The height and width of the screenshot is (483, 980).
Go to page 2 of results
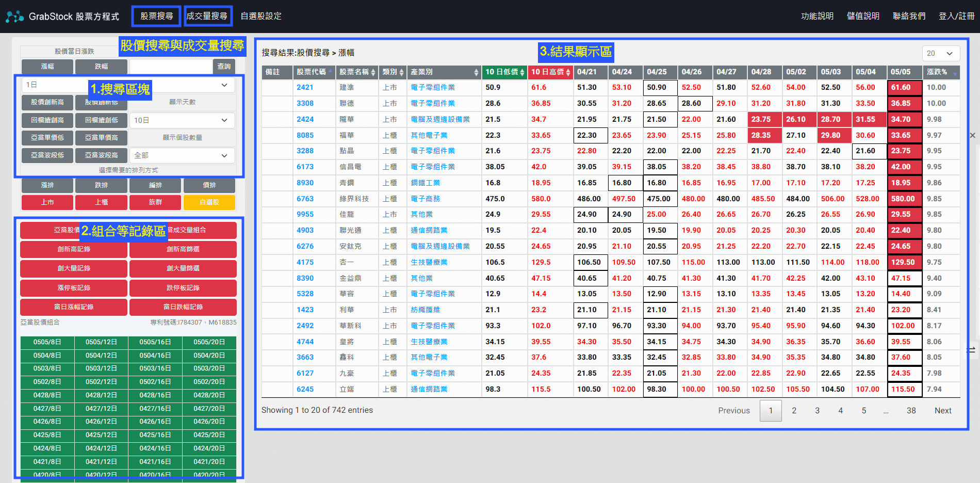(x=794, y=411)
